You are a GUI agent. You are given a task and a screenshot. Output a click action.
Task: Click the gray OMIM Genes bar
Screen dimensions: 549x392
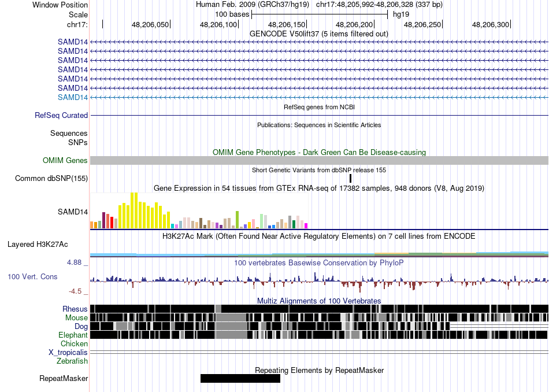click(x=320, y=161)
